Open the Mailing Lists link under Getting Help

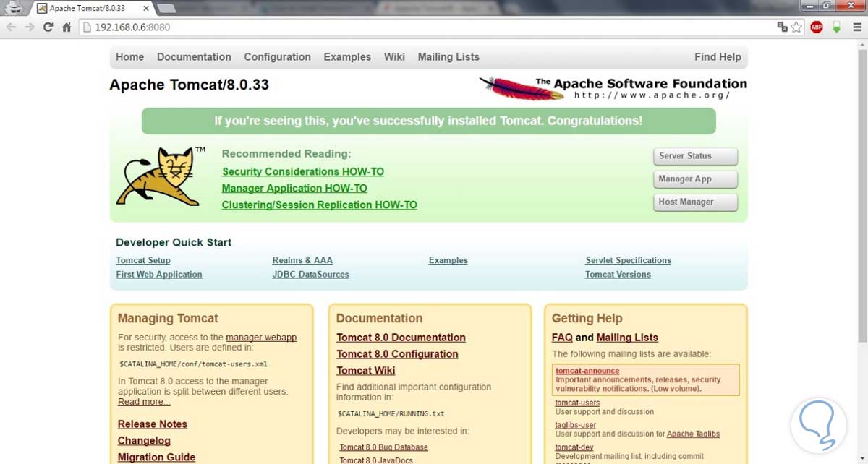[x=627, y=338]
